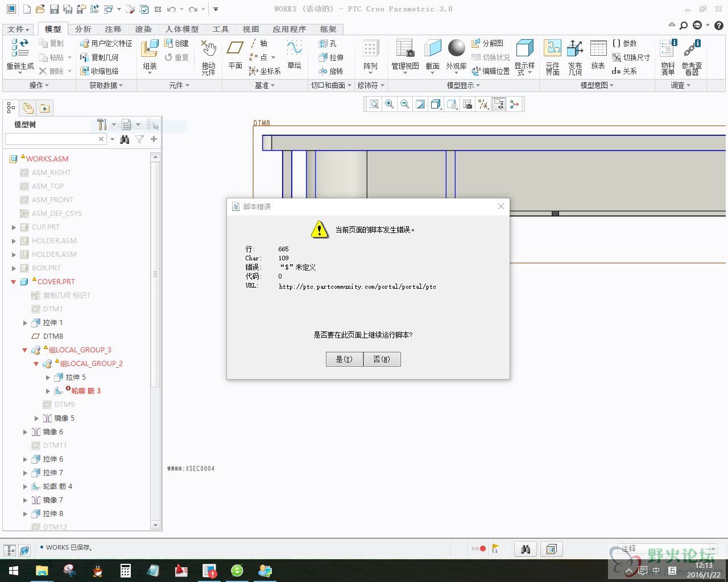Screen dimensions: 728x582
Task: Click the 关系 button
Action: click(x=624, y=71)
